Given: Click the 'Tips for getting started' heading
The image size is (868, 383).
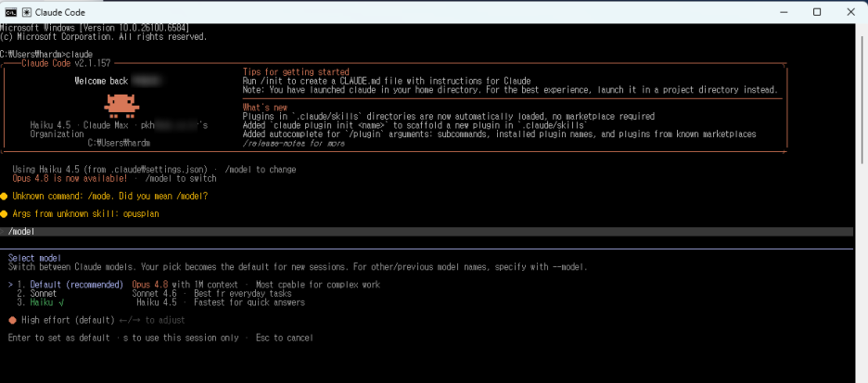Looking at the screenshot, I should 296,72.
